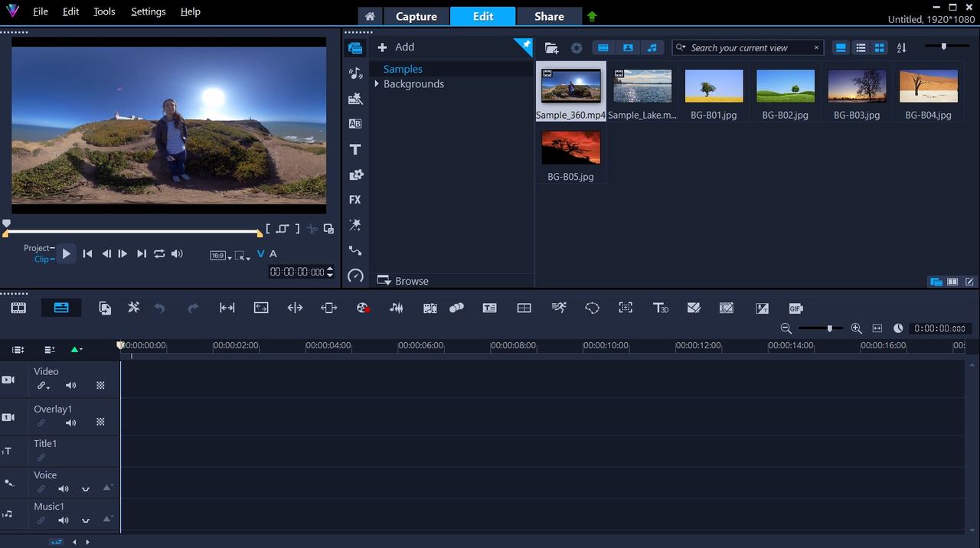This screenshot has width=980, height=548.
Task: Expand the Backgrounds folder
Action: point(377,83)
